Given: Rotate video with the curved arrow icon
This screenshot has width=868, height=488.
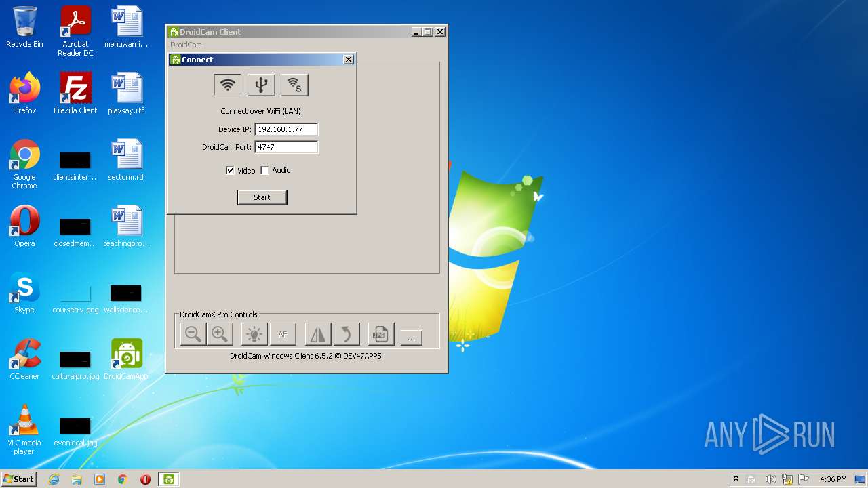Looking at the screenshot, I should (x=346, y=334).
